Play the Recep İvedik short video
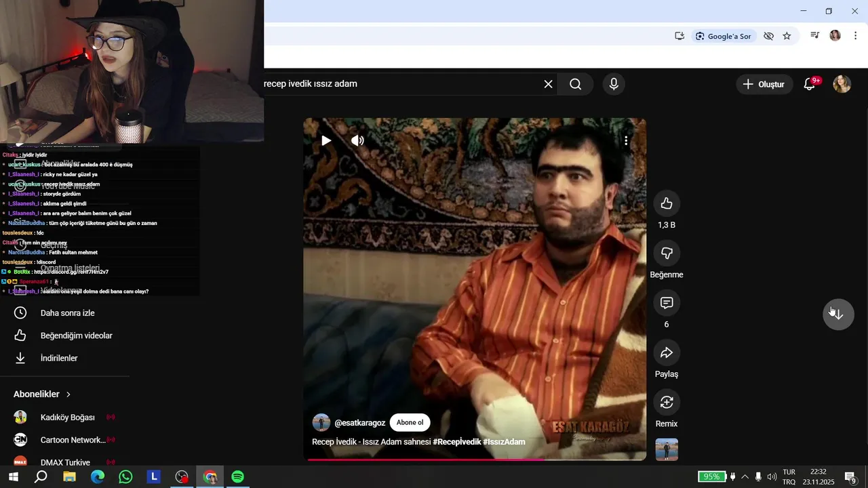868x488 pixels. [x=326, y=140]
